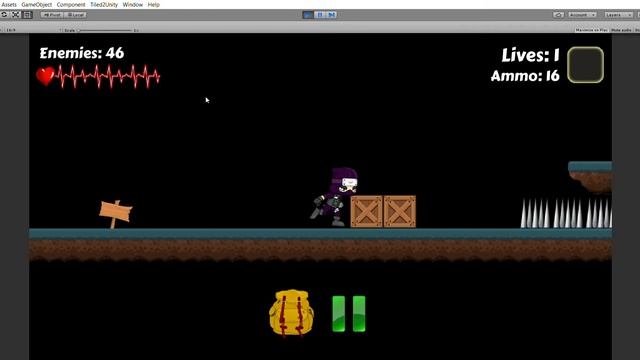Click the Pause button in the Unity toolbar
Screen dimensions: 640x360
(320, 15)
